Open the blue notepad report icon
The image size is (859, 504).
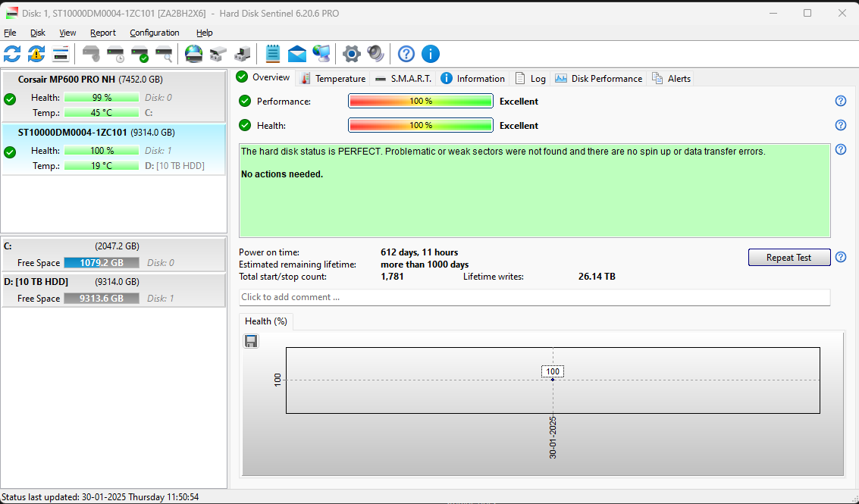pyautogui.click(x=273, y=54)
